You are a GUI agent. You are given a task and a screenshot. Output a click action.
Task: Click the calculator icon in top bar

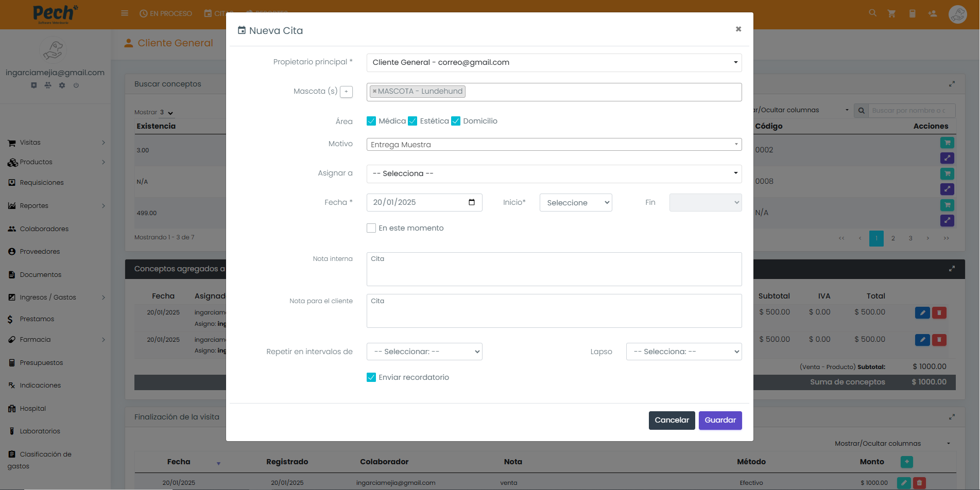tap(912, 14)
